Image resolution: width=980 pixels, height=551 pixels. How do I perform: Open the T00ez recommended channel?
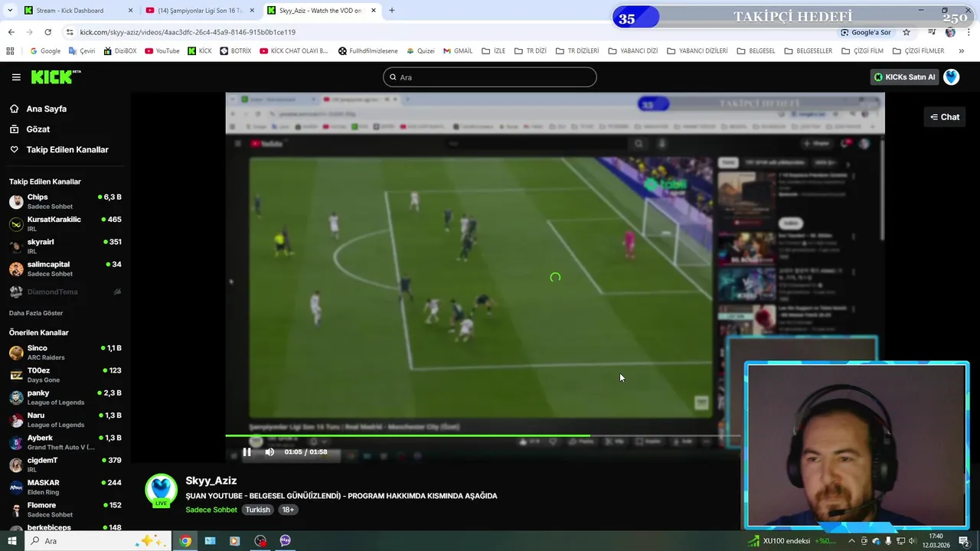(65, 375)
